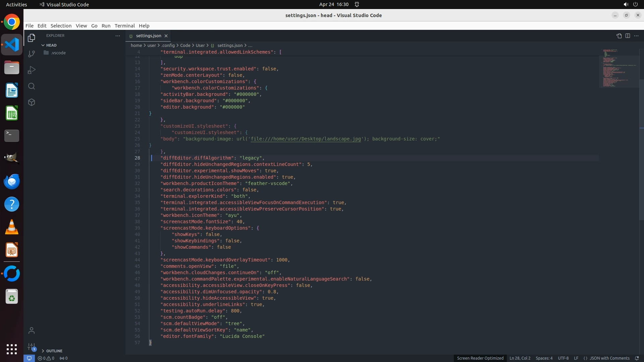The height and width of the screenshot is (362, 644).
Task: Open the status bar notifications bell
Action: (x=637, y=358)
